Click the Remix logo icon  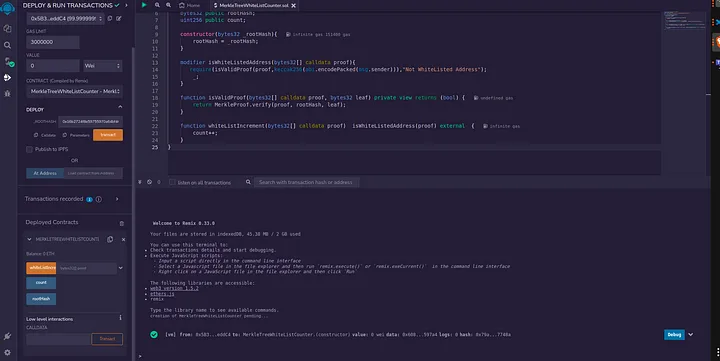click(x=7, y=8)
